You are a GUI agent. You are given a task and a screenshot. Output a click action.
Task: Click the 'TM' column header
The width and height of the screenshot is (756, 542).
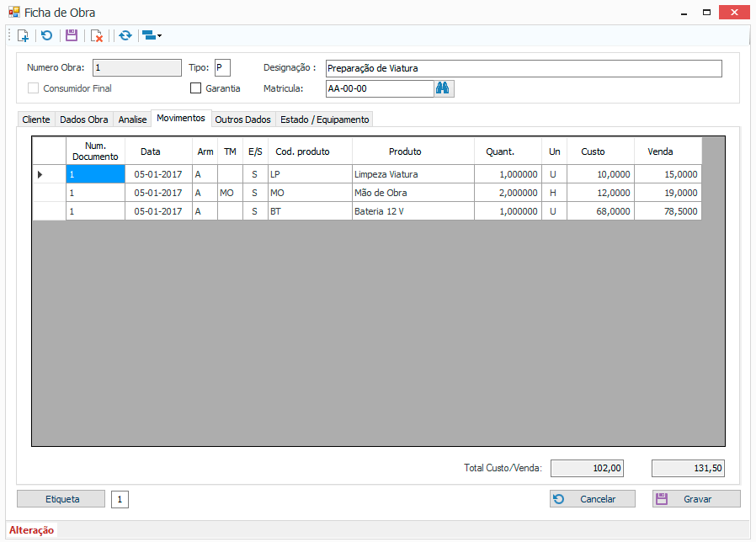coord(230,151)
